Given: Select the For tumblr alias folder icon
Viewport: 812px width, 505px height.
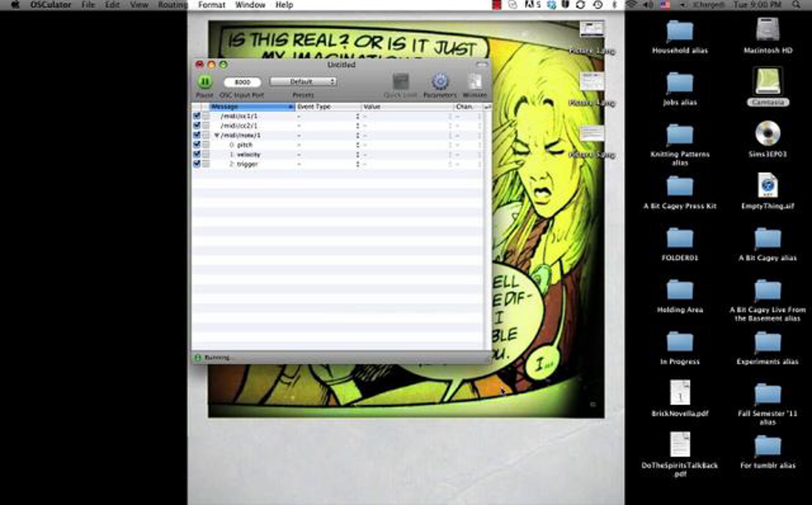Looking at the screenshot, I should [768, 445].
